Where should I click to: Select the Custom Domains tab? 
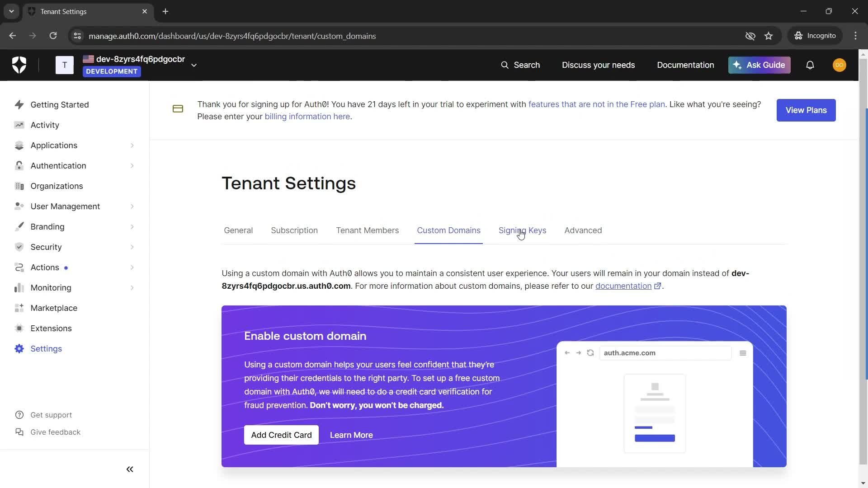[x=448, y=230]
